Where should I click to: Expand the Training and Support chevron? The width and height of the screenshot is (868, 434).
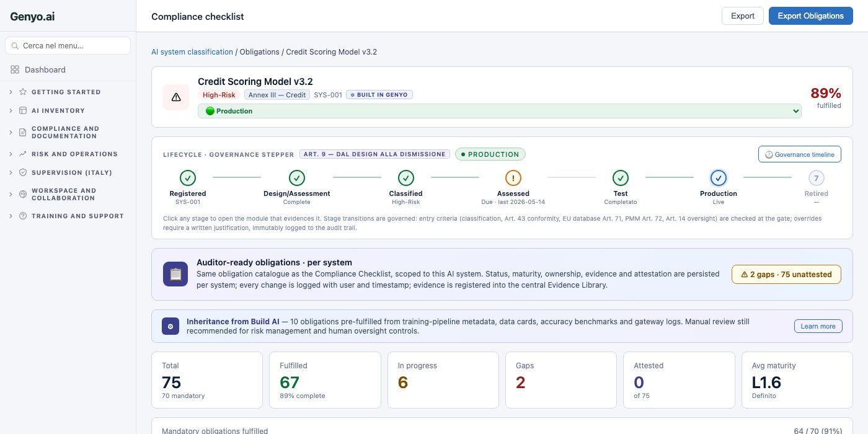tap(11, 216)
